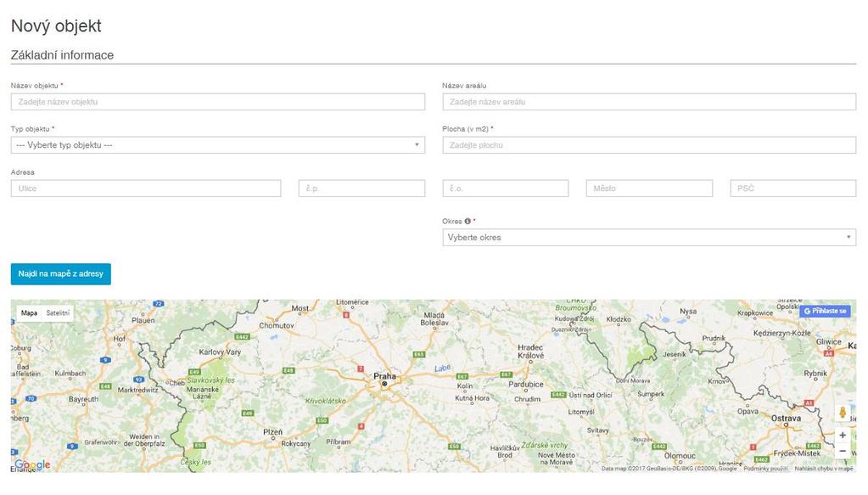Click the Ostrava label on the map
The image size is (868, 495).
click(x=786, y=419)
